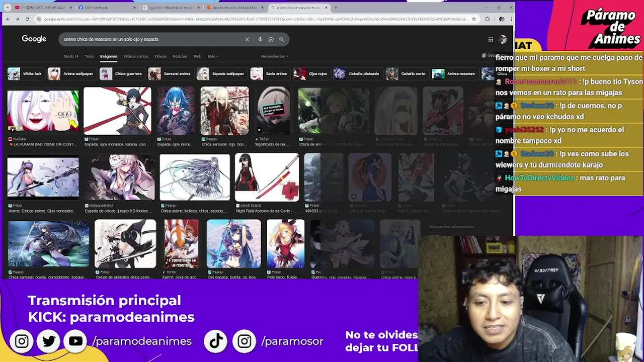This screenshot has height=362, width=644.
Task: Open the Pelo largo rubio image
Action: (285, 244)
